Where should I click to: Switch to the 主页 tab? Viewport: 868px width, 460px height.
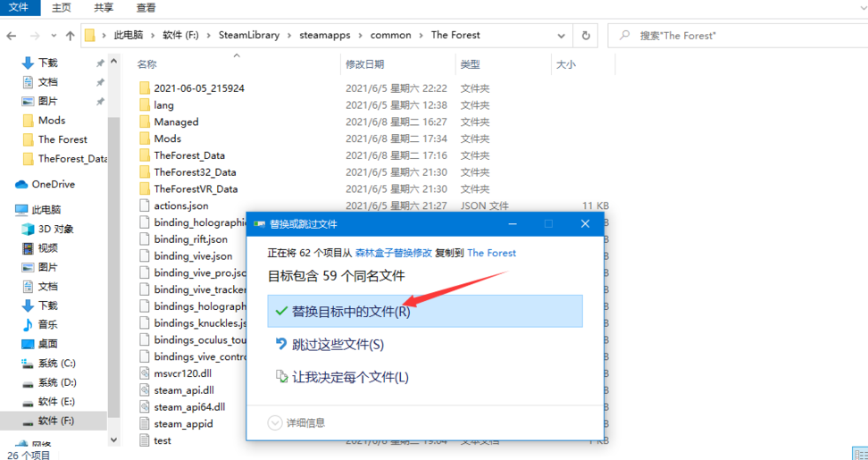point(61,8)
